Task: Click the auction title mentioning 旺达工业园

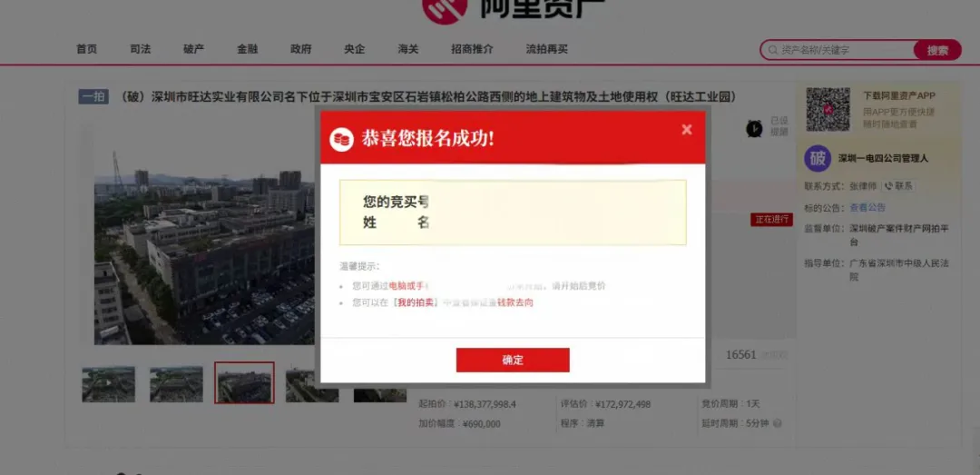Action: (427, 97)
